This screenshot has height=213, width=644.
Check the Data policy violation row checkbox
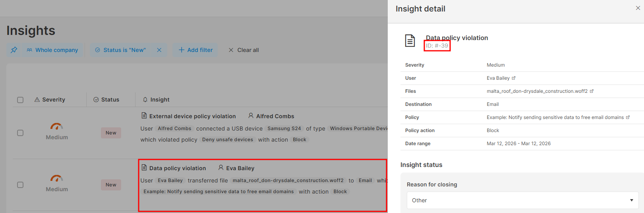click(x=20, y=185)
